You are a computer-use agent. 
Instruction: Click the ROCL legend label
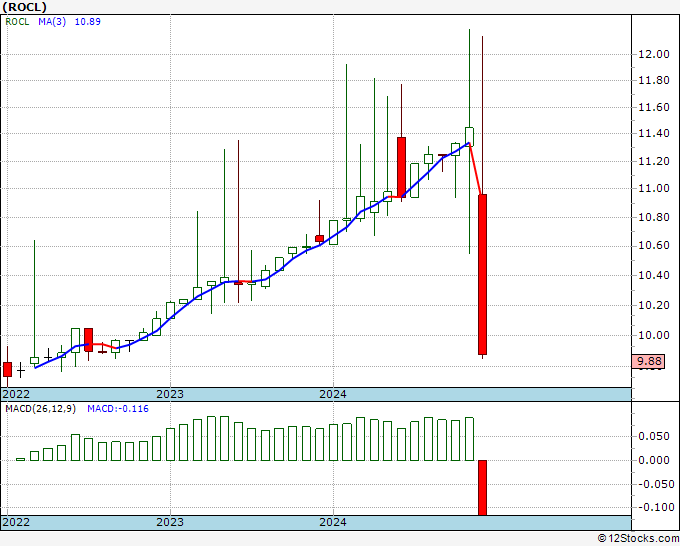[x=17, y=21]
